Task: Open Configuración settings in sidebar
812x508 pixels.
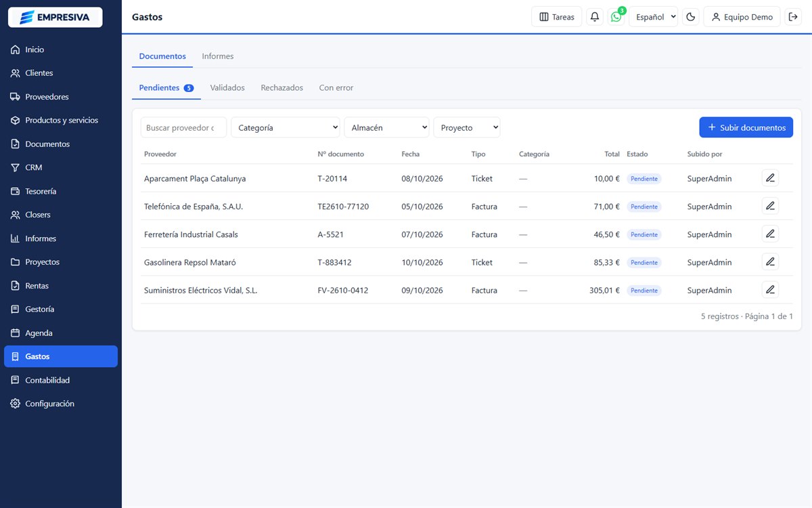Action: (61, 404)
